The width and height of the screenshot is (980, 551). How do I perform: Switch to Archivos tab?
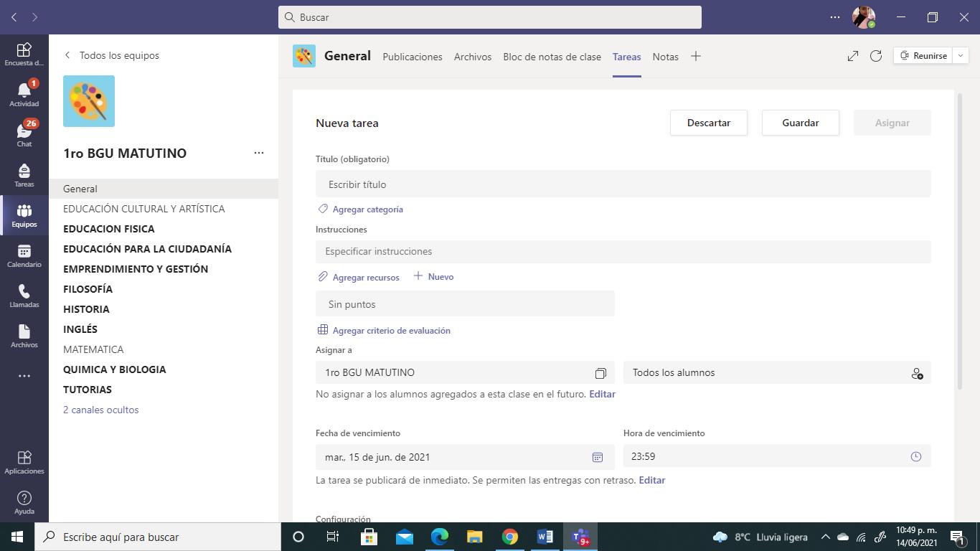(x=473, y=57)
